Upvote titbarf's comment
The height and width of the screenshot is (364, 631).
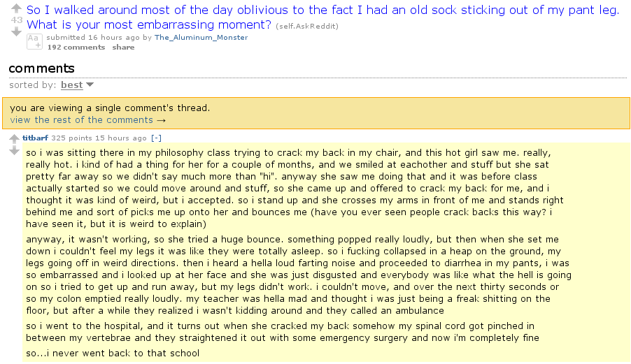tap(14, 139)
